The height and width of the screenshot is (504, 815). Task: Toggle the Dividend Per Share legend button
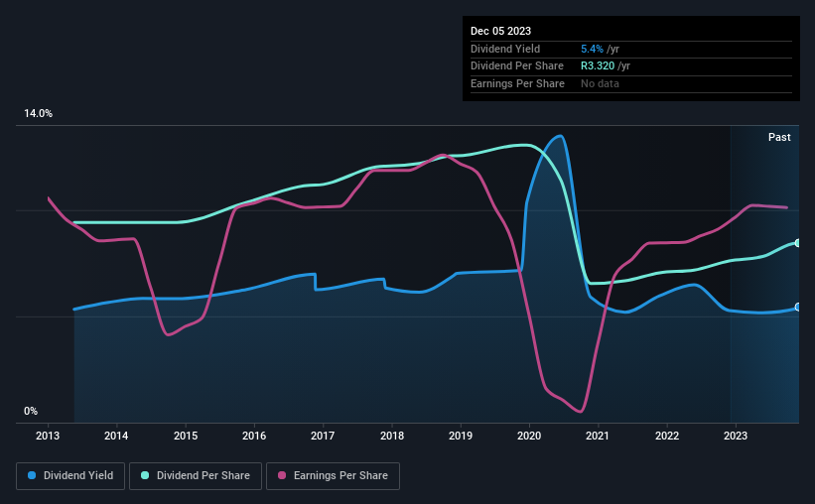click(x=196, y=476)
